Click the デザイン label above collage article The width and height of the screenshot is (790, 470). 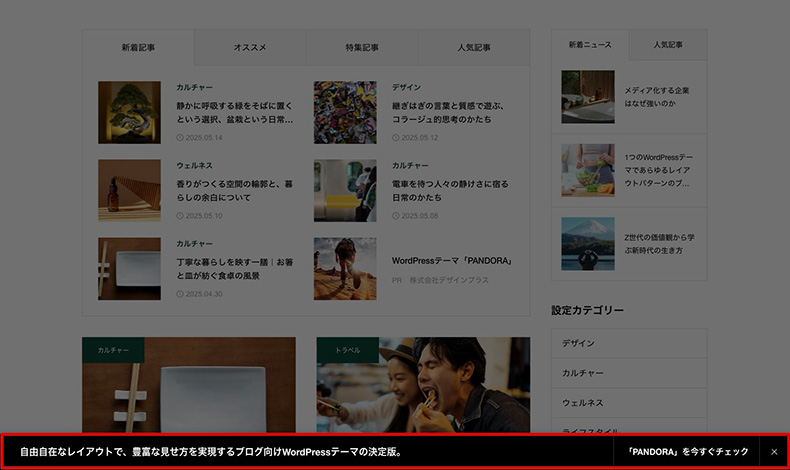pos(406,87)
